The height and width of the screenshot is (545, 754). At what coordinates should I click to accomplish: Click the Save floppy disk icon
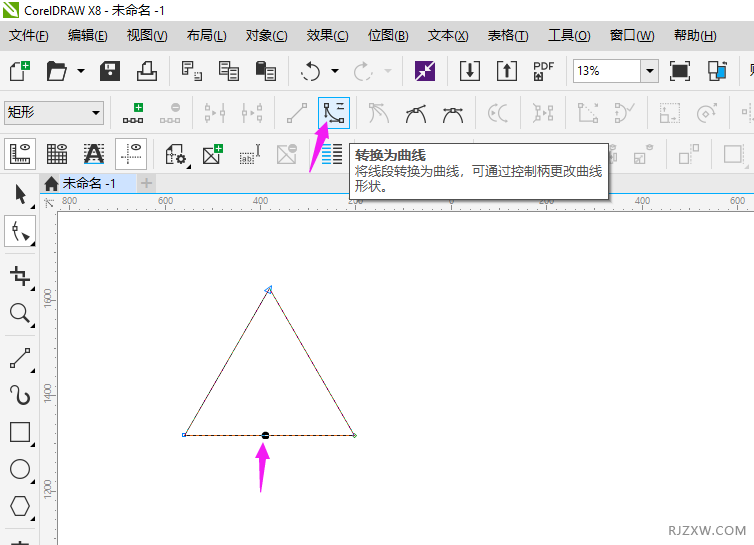point(110,71)
